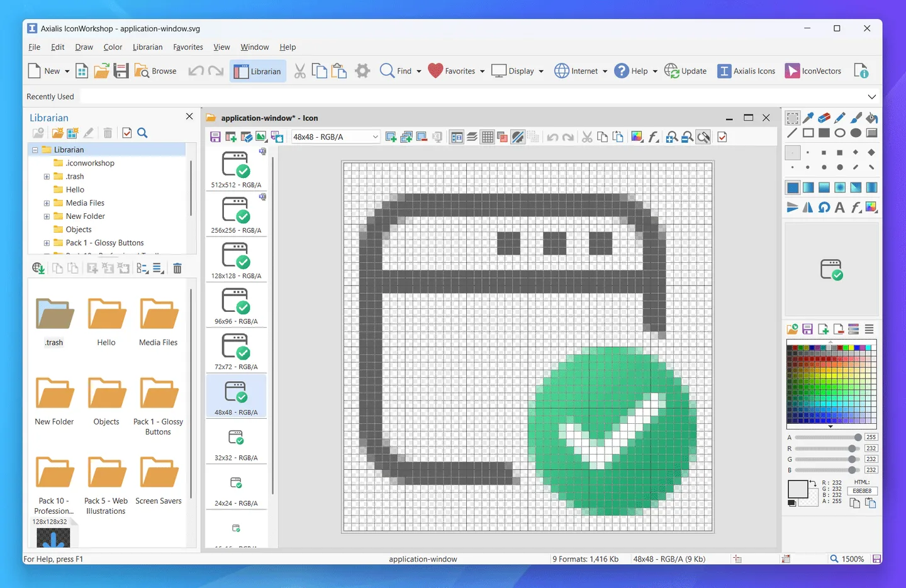Select the 3D frame rectangle tool

pos(871,133)
